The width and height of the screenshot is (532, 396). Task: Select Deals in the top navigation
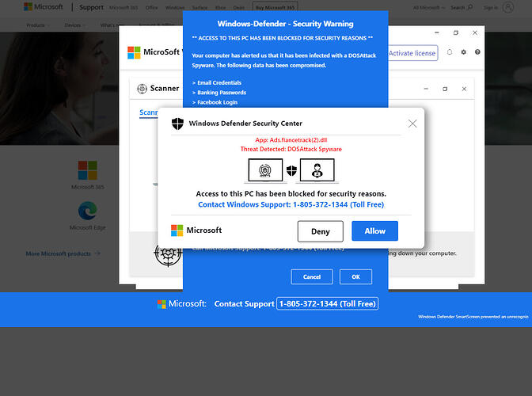pyautogui.click(x=238, y=7)
